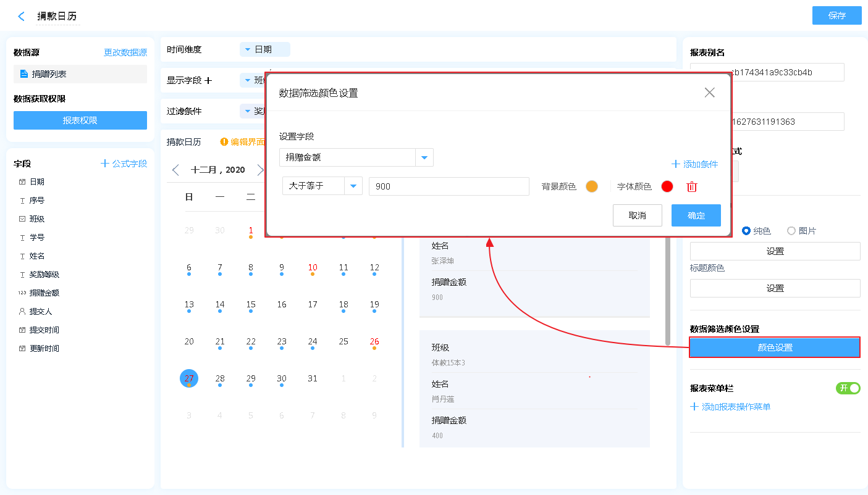Select the 图片 radio option
The width and height of the screenshot is (868, 495).
tap(791, 231)
